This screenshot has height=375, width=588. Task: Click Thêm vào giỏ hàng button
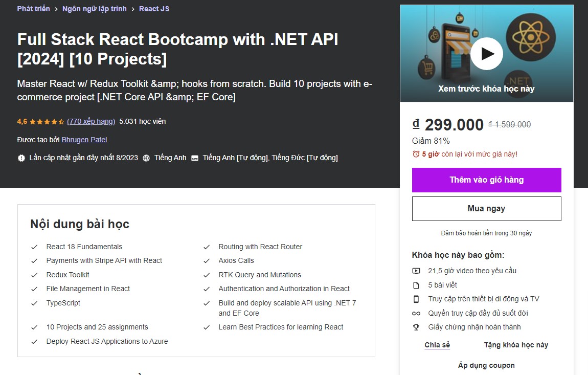coord(486,180)
